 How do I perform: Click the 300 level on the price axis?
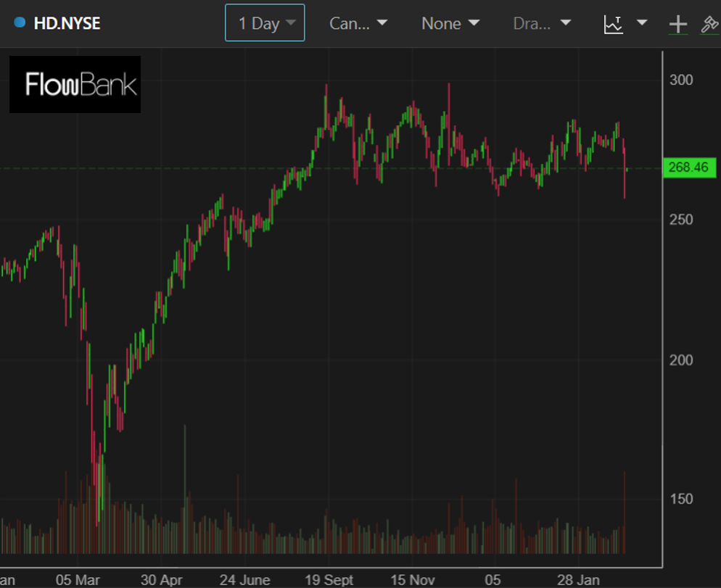pos(680,80)
